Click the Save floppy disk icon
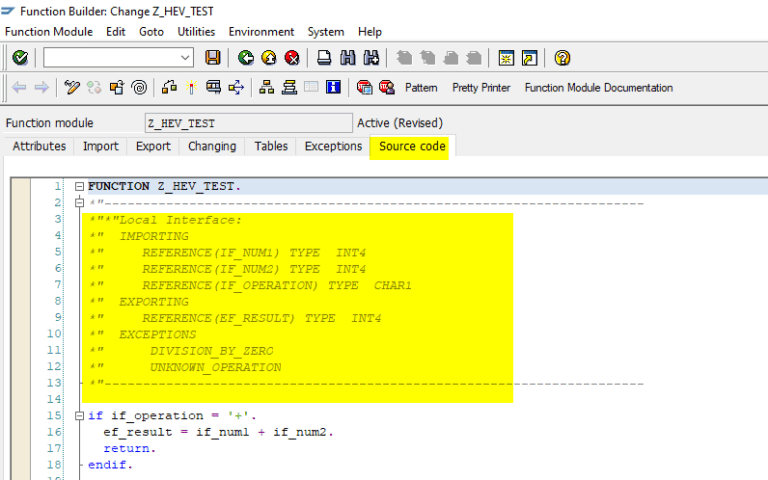The height and width of the screenshot is (480, 768). click(x=212, y=58)
